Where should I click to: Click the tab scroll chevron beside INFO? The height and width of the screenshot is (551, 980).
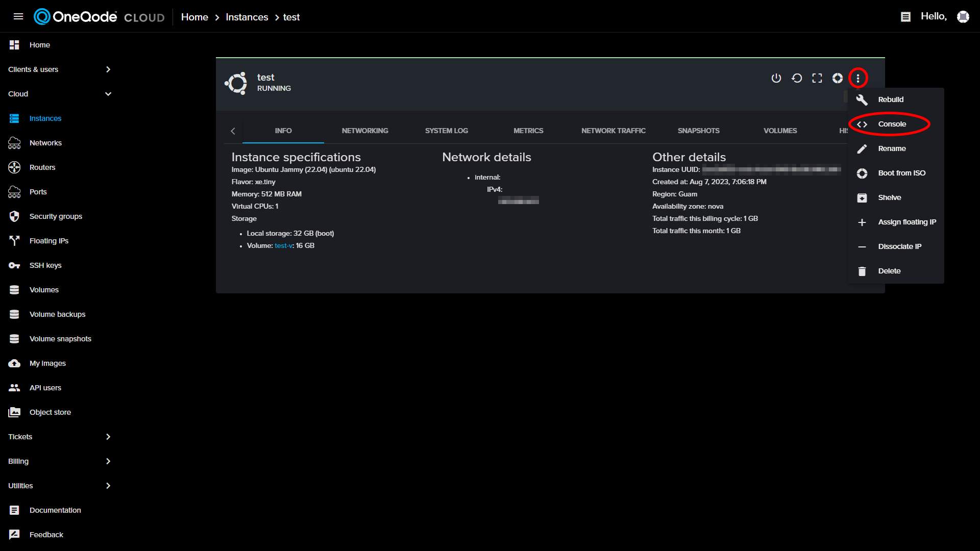(233, 131)
